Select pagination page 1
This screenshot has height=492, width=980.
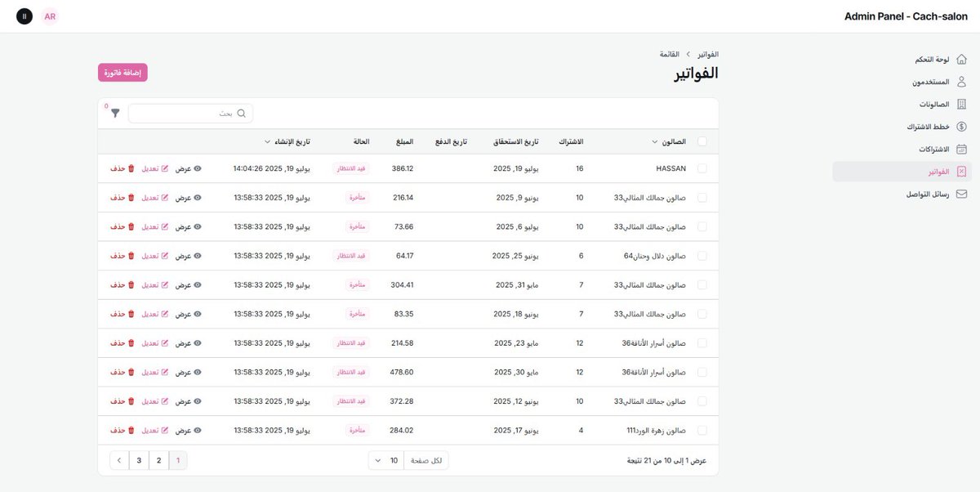(178, 460)
